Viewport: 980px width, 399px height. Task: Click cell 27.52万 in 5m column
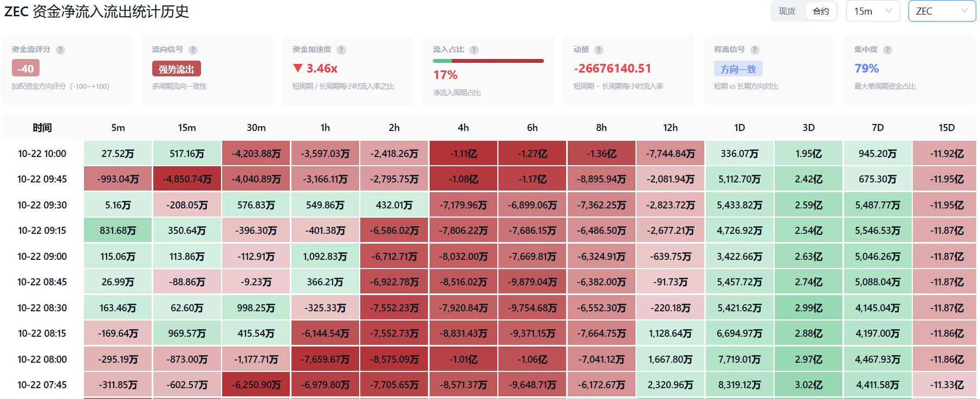(x=118, y=154)
